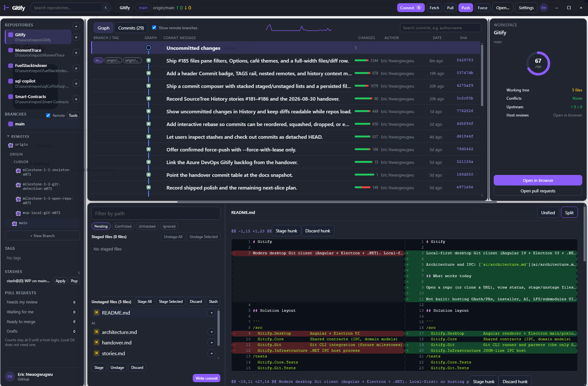Click the 67/100 workspace score ring
Screen dimensions: 588x386
tap(538, 63)
